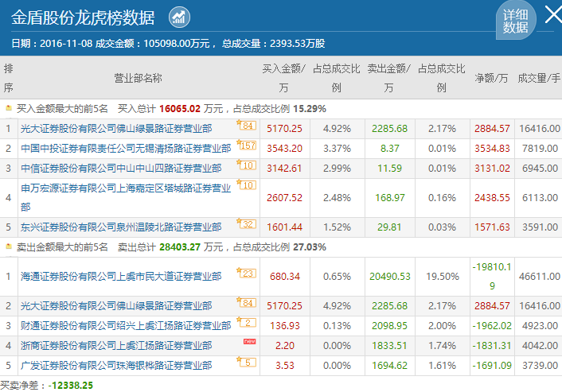The image size is (562, 392).
Task: Click star badge 2 beside 财通证券
Action: 246,322
